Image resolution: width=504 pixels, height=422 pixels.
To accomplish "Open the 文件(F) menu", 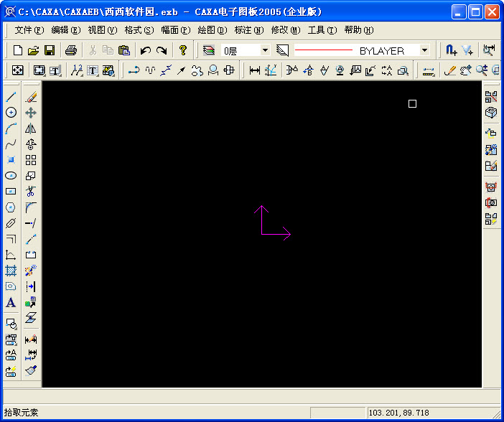I will (29, 30).
